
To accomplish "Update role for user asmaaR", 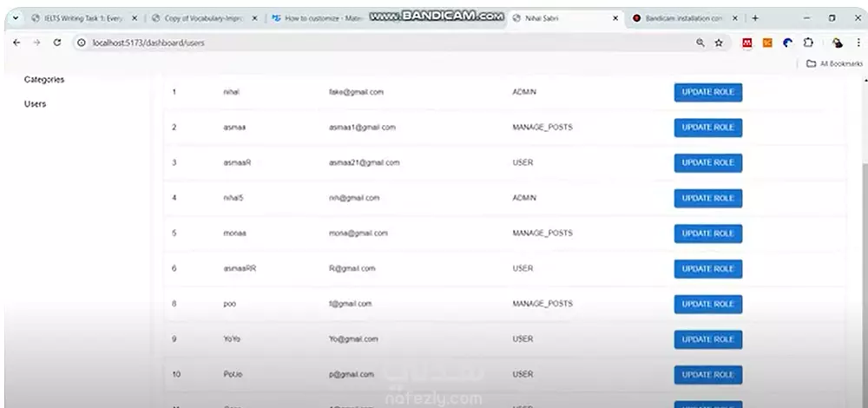I will pyautogui.click(x=708, y=162).
